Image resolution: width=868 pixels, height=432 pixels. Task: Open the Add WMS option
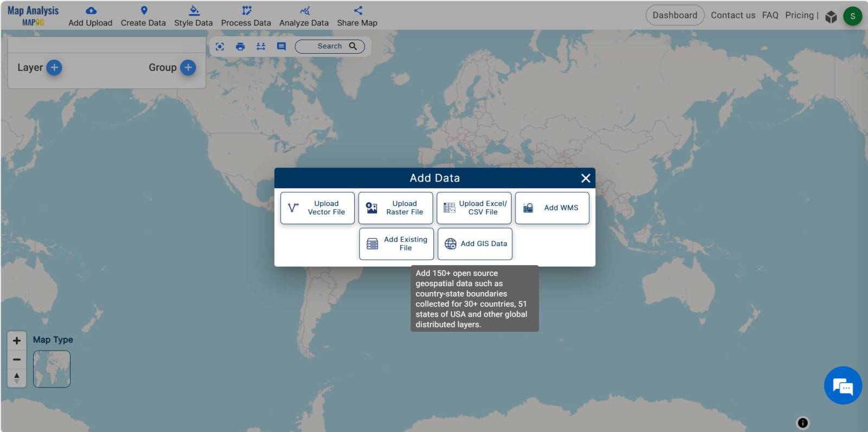pos(552,208)
